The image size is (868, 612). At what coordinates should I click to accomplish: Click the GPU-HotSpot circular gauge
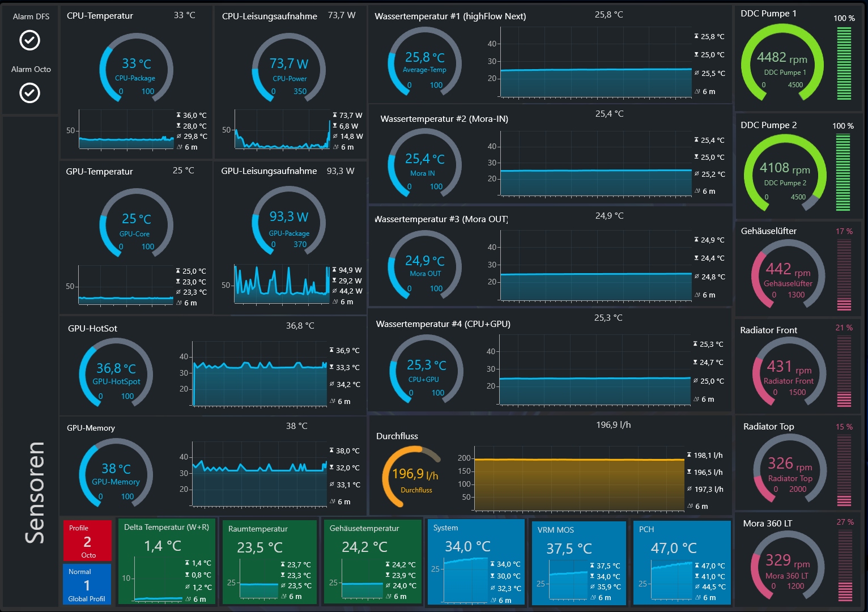(116, 373)
